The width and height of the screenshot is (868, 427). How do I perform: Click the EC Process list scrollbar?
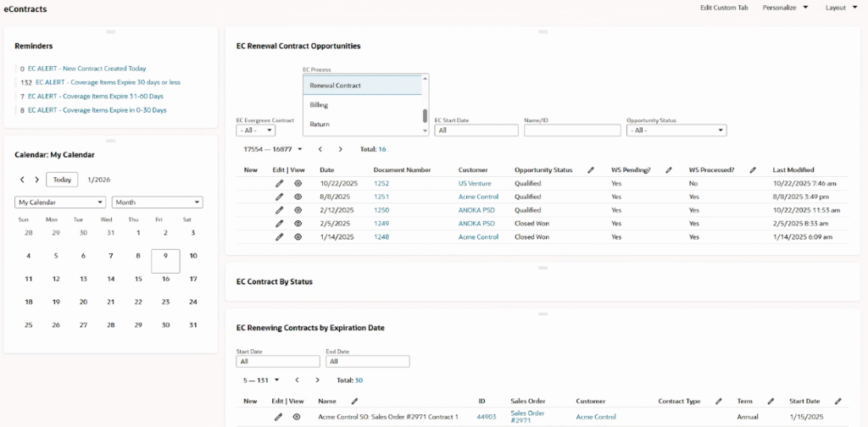point(425,116)
